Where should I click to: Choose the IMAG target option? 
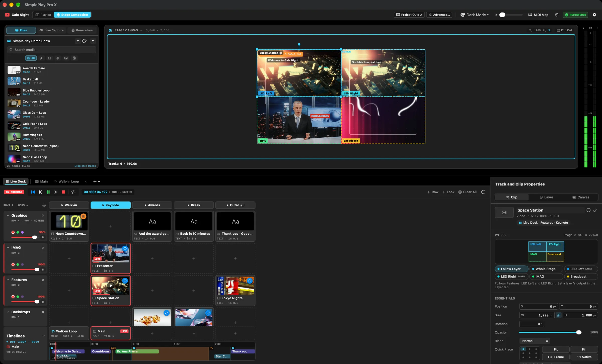546,277
